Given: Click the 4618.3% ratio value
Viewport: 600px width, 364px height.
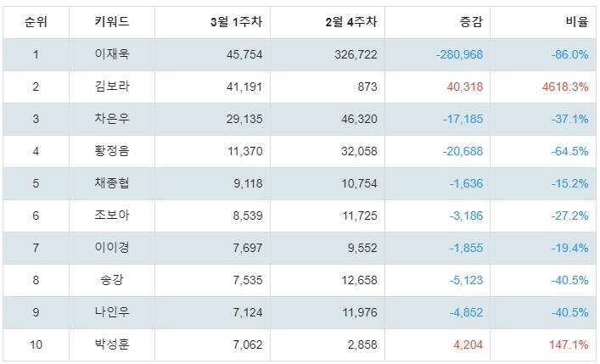Looking at the screenshot, I should click(x=565, y=87).
